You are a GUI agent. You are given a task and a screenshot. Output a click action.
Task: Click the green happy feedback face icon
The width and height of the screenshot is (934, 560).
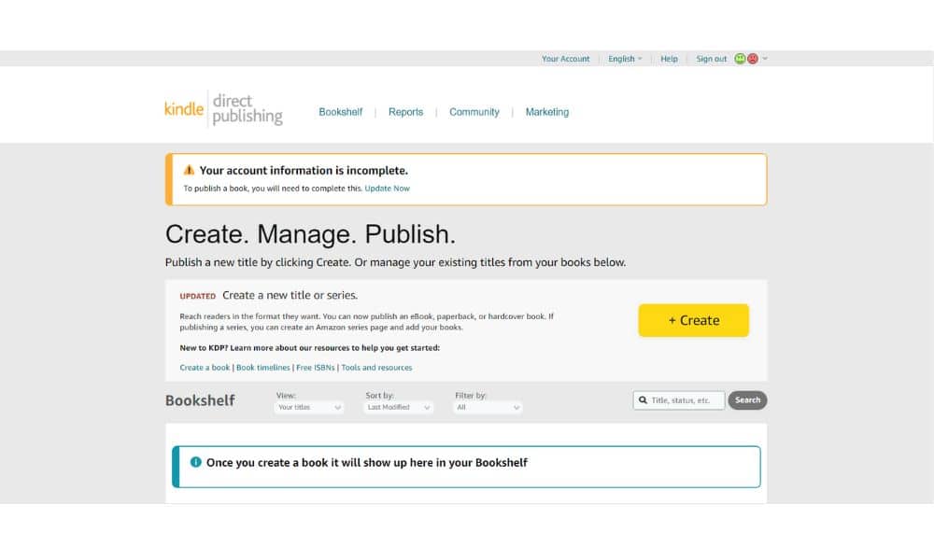point(740,58)
